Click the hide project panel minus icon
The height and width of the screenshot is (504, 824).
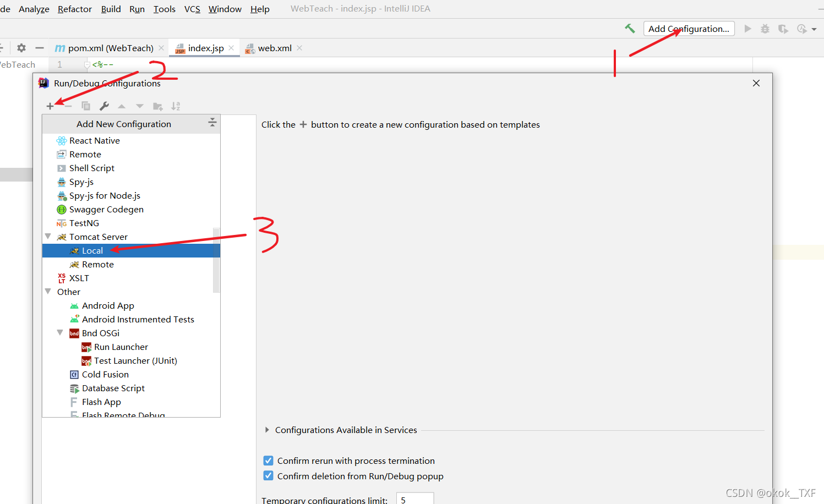(x=39, y=48)
